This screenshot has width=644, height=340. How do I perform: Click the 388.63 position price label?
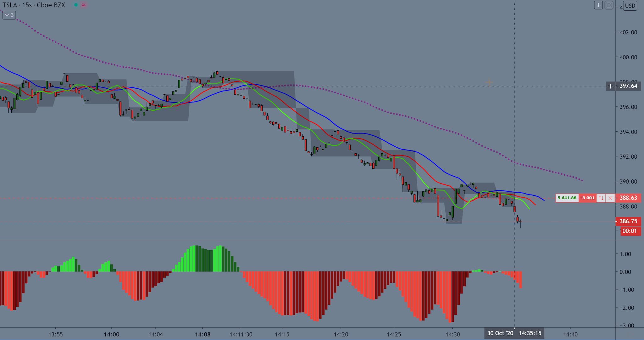point(628,198)
